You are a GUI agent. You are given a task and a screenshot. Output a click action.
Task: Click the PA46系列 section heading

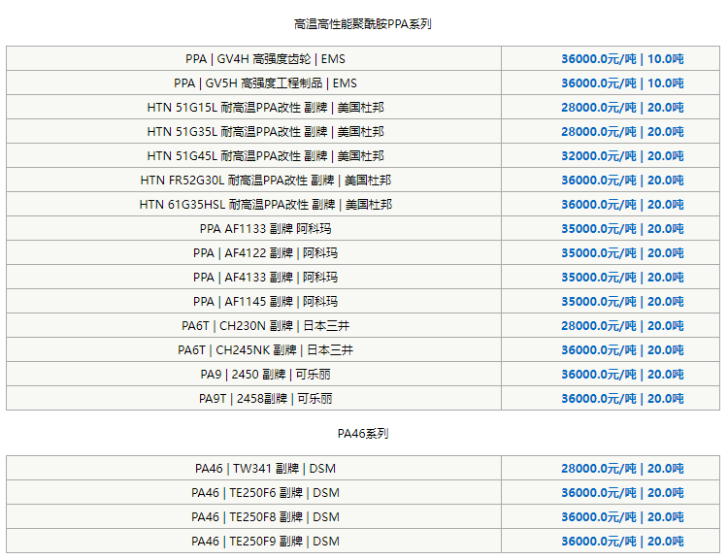363,433
